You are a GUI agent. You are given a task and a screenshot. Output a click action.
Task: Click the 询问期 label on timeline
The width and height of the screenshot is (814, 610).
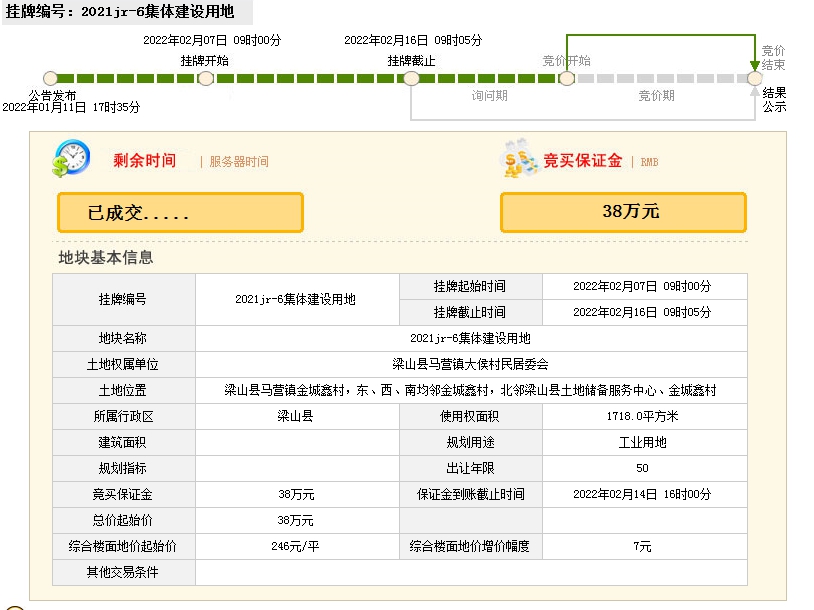click(x=490, y=96)
